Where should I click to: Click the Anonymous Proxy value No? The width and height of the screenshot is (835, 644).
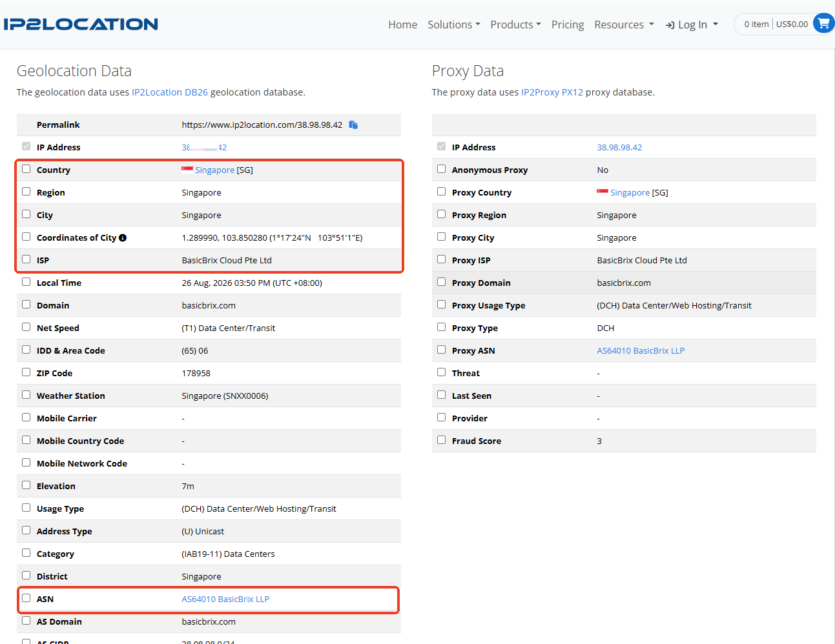tap(603, 170)
